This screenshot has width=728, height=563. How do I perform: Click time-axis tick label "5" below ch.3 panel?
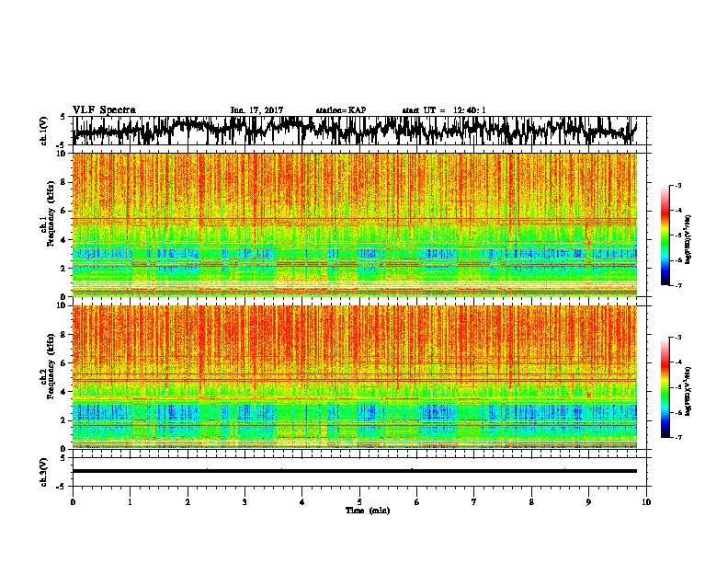(359, 501)
